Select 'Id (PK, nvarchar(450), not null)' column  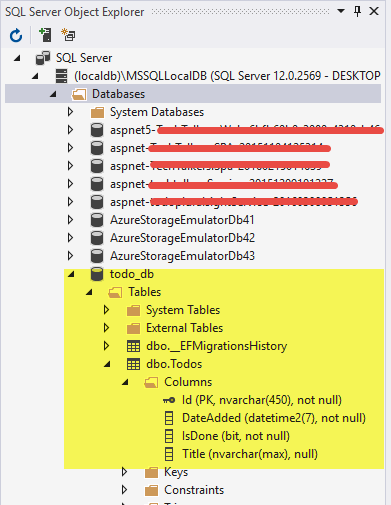click(262, 400)
